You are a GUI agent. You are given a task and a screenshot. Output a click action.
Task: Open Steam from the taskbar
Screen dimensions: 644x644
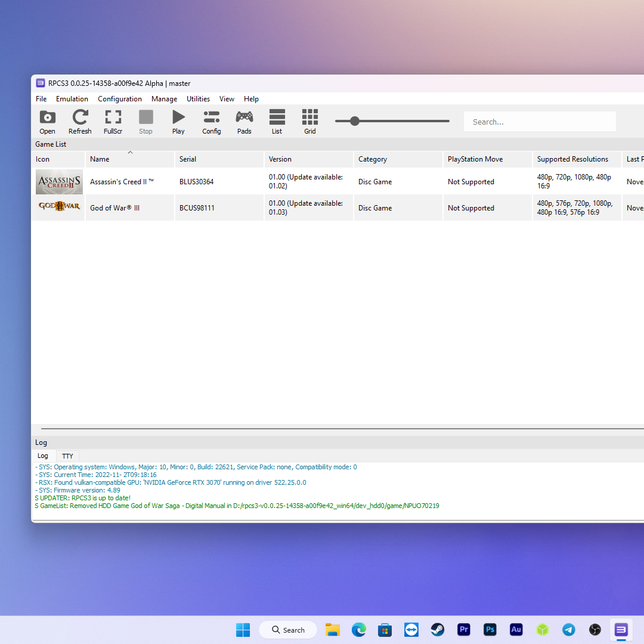pos(437,630)
